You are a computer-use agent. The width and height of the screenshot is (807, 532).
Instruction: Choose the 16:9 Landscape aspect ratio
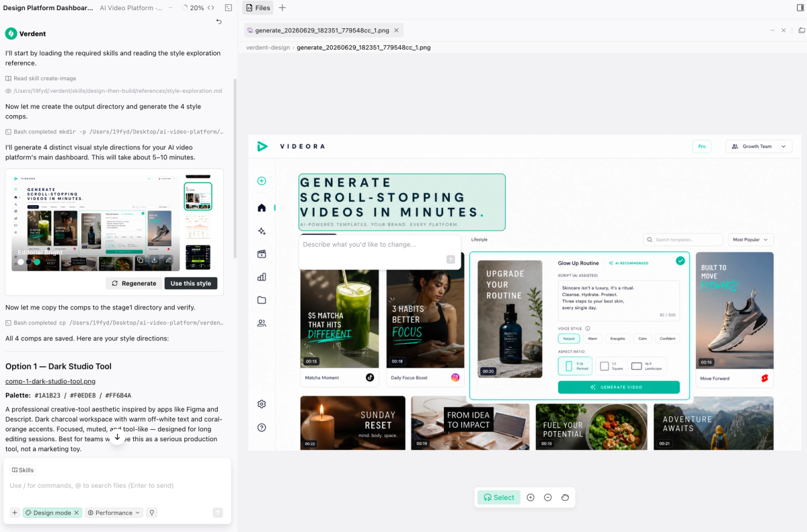click(x=647, y=366)
